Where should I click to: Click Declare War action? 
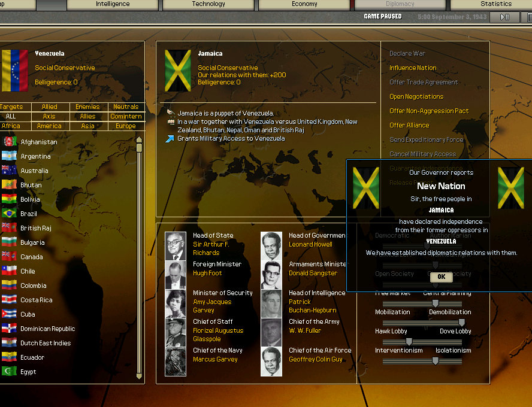tap(407, 53)
